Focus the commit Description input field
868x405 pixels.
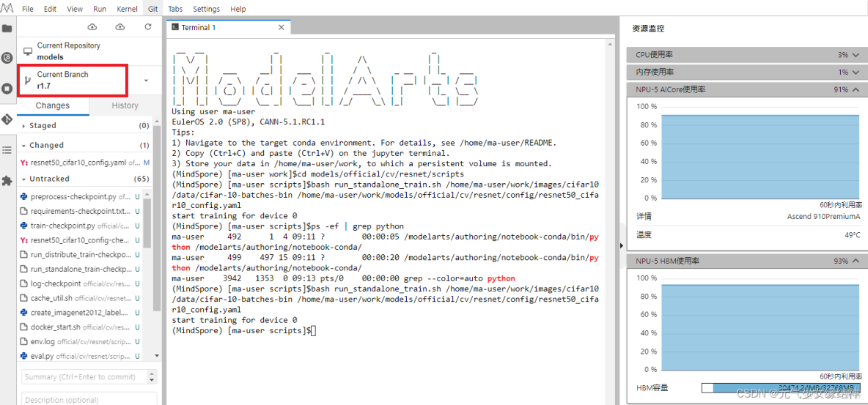click(x=89, y=398)
